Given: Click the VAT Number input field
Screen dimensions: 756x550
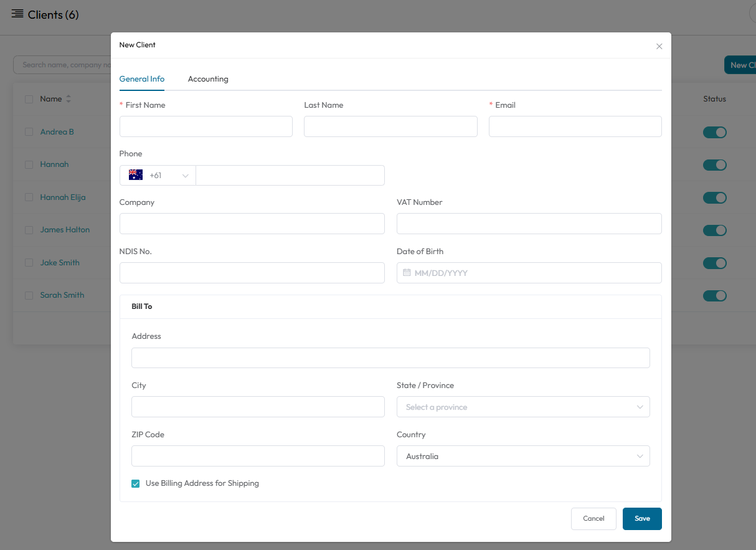Looking at the screenshot, I should click(x=529, y=224).
